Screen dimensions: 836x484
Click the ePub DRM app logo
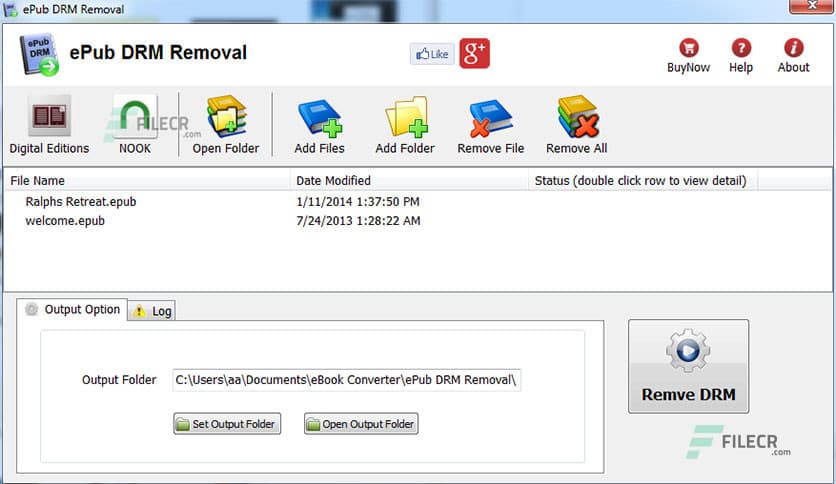(39, 55)
